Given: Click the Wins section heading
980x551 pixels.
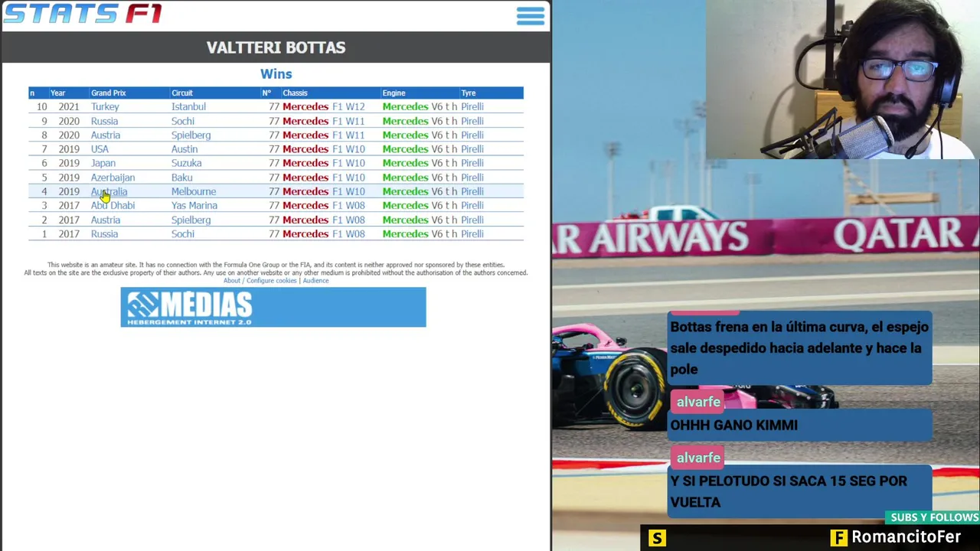Looking at the screenshot, I should [x=276, y=74].
